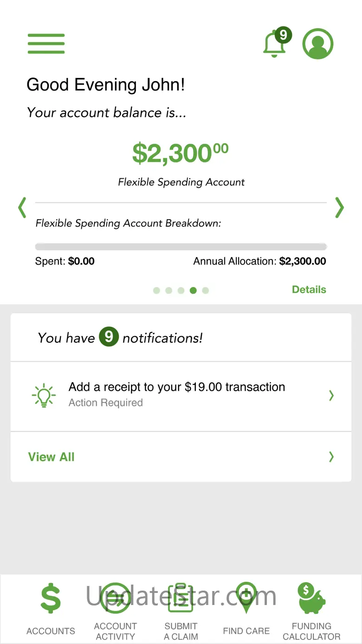Click the spending breakdown progress bar

point(181,247)
